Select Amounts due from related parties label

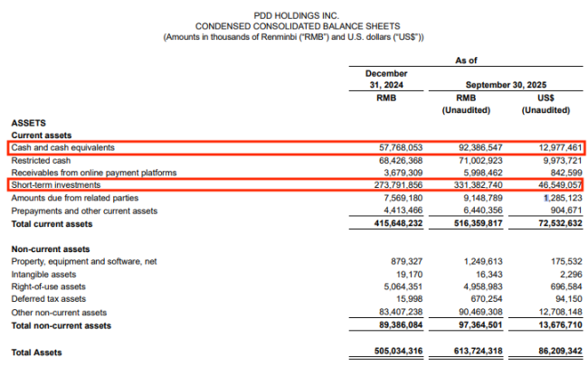(76, 197)
